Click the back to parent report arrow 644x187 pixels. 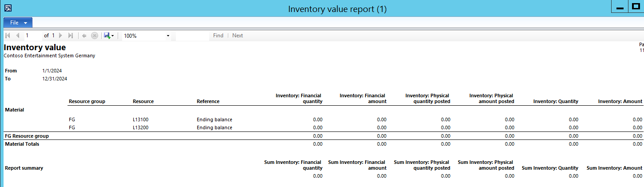[84, 36]
